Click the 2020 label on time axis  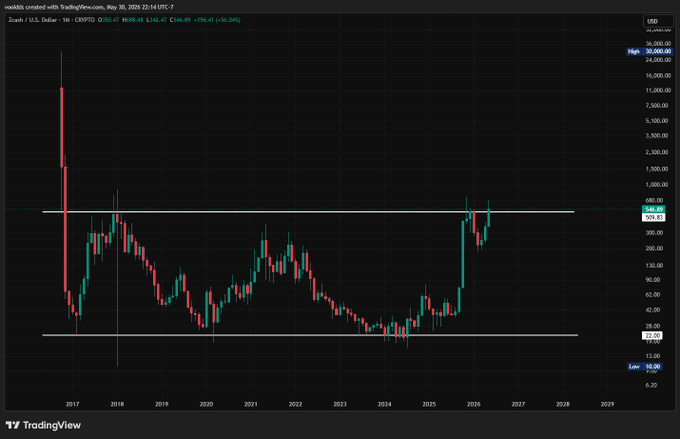pos(206,404)
